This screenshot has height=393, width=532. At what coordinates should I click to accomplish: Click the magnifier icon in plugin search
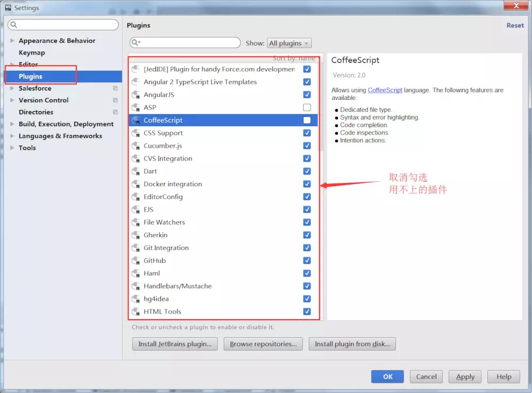tap(136, 43)
